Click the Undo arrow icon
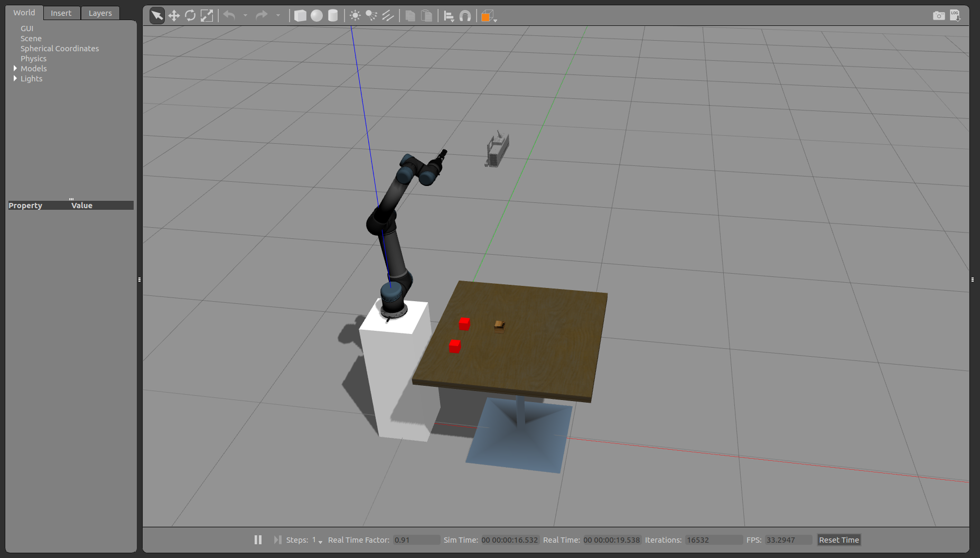Image resolution: width=980 pixels, height=558 pixels. click(x=229, y=15)
